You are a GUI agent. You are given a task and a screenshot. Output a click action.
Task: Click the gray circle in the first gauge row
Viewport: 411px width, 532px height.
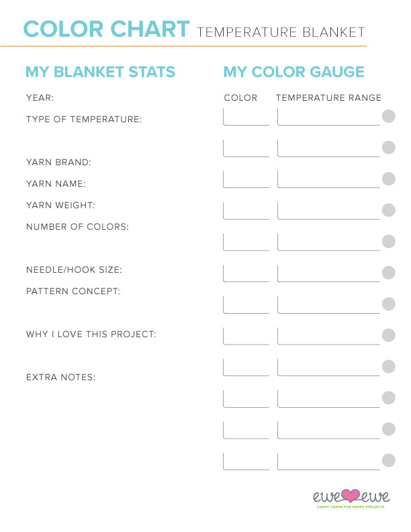[388, 116]
